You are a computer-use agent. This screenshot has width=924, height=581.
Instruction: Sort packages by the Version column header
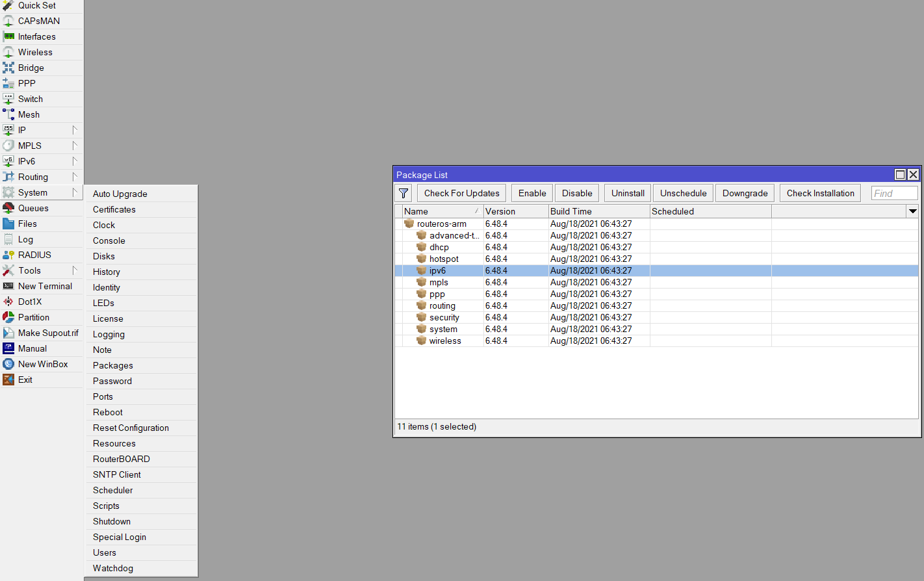(x=516, y=211)
